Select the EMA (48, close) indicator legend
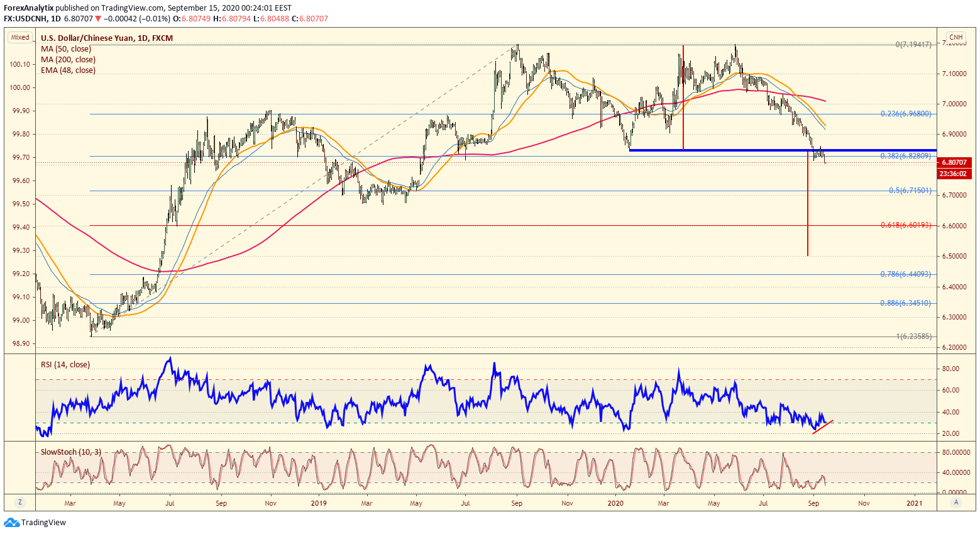Image resolution: width=980 pixels, height=534 pixels. coord(69,70)
